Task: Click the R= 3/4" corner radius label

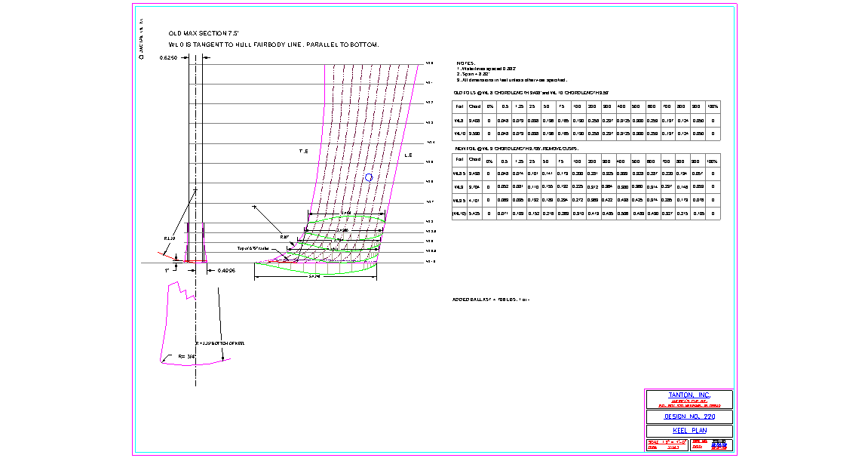Action: (186, 357)
